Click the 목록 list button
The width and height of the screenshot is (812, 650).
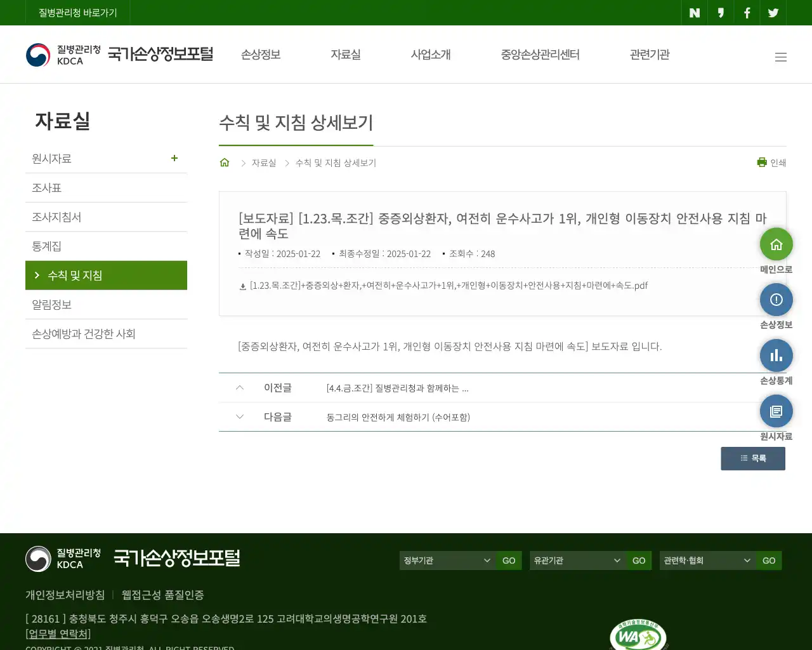(753, 458)
